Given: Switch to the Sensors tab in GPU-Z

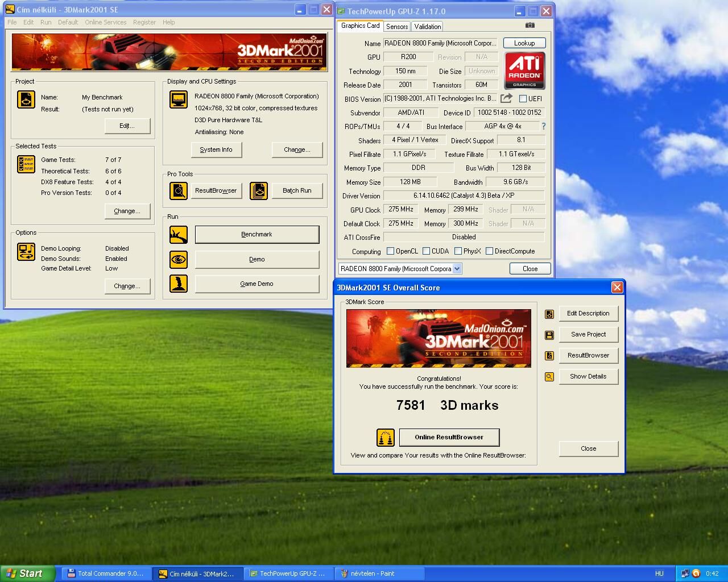Looking at the screenshot, I should click(x=397, y=27).
